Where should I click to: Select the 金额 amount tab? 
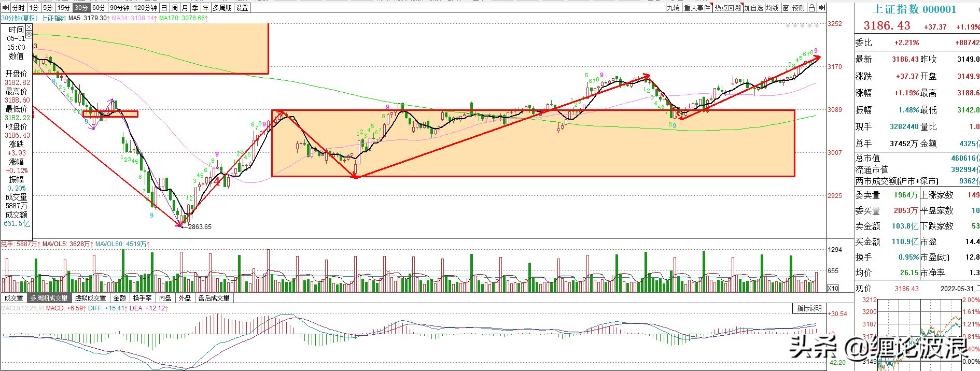pos(119,298)
